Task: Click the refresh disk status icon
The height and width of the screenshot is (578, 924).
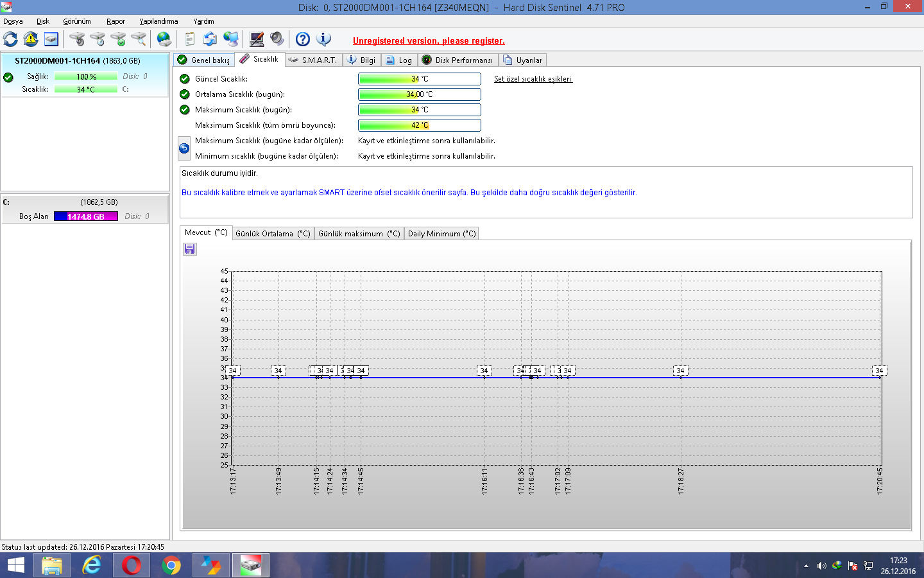Action: (11, 39)
